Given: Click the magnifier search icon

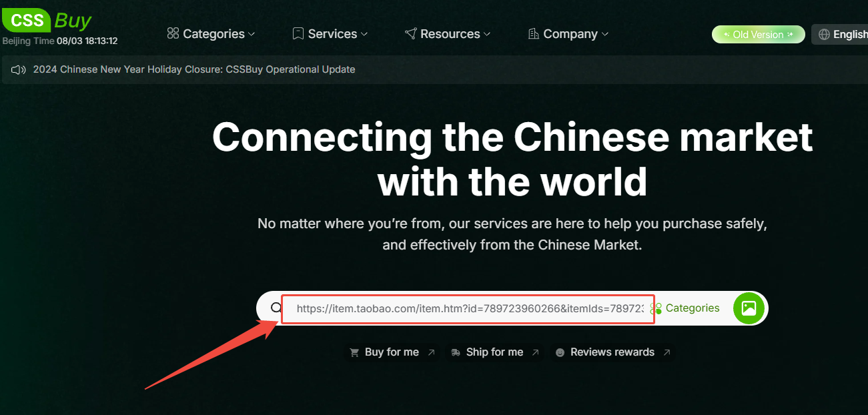Looking at the screenshot, I should 276,308.
